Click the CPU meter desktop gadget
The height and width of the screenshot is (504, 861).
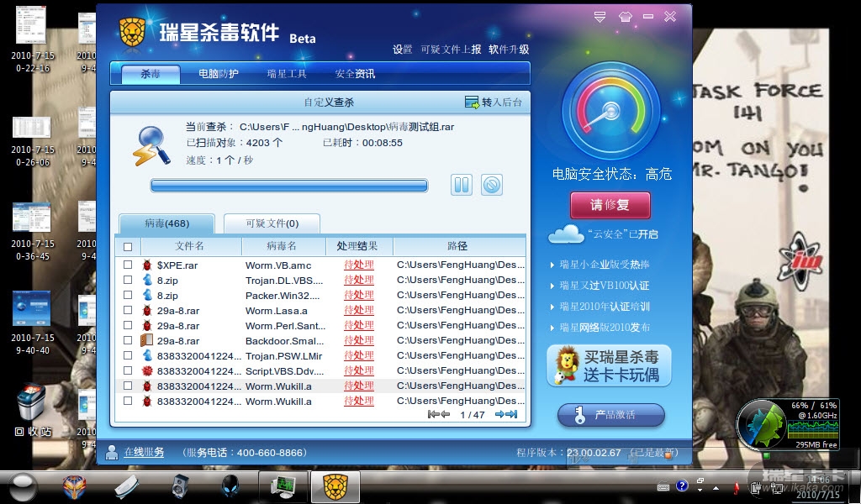(x=787, y=425)
